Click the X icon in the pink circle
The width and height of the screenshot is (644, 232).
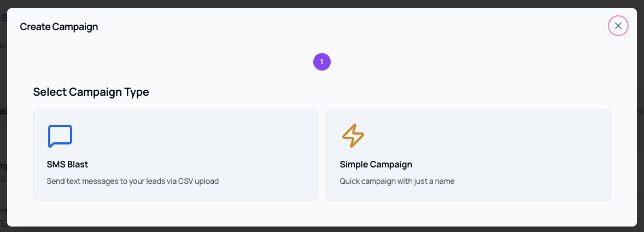618,26
